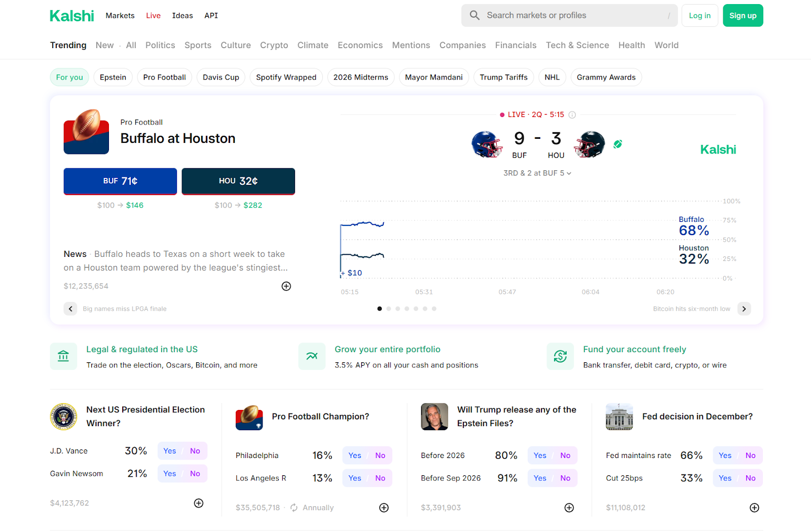Click plus icon under Epstein Files market
811x532 pixels.
(x=569, y=508)
